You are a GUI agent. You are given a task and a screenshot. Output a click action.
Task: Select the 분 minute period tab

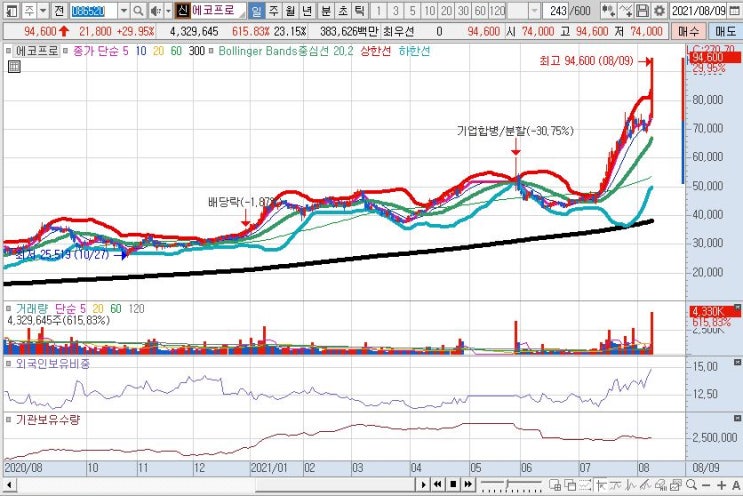point(326,10)
